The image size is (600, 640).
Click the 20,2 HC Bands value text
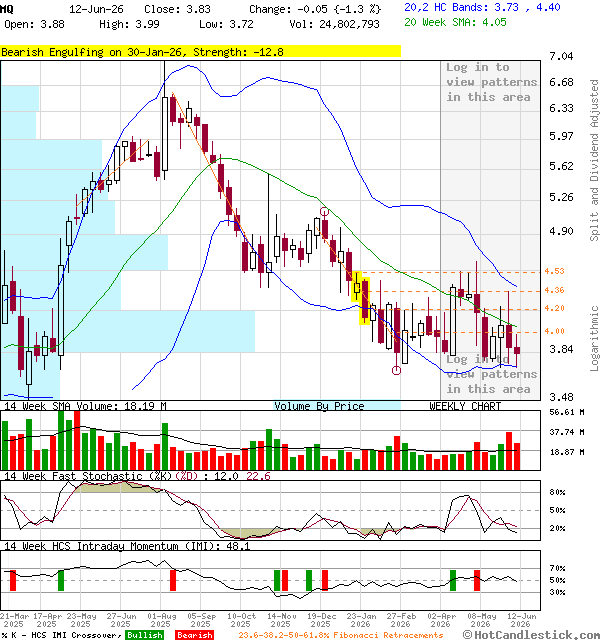pos(482,7)
